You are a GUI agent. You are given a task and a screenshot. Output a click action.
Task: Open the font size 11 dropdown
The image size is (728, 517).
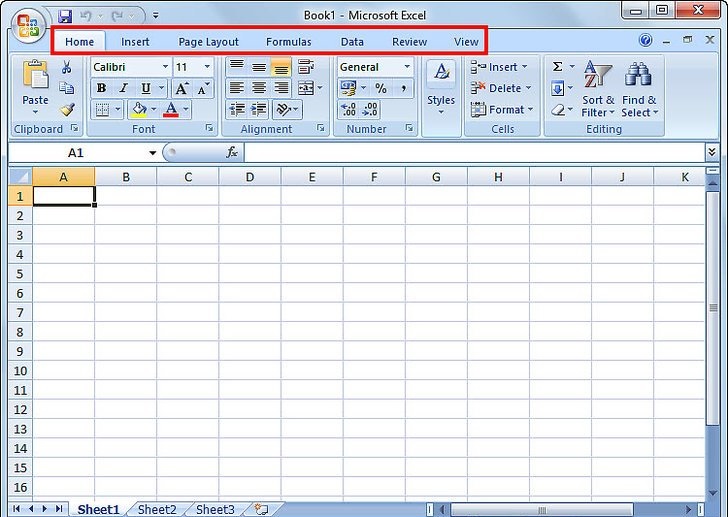[x=207, y=67]
